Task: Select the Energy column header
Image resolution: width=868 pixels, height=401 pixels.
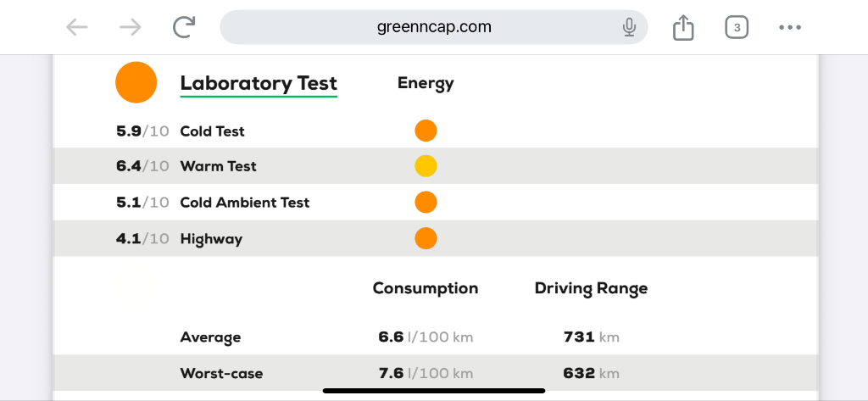Action: [x=426, y=83]
